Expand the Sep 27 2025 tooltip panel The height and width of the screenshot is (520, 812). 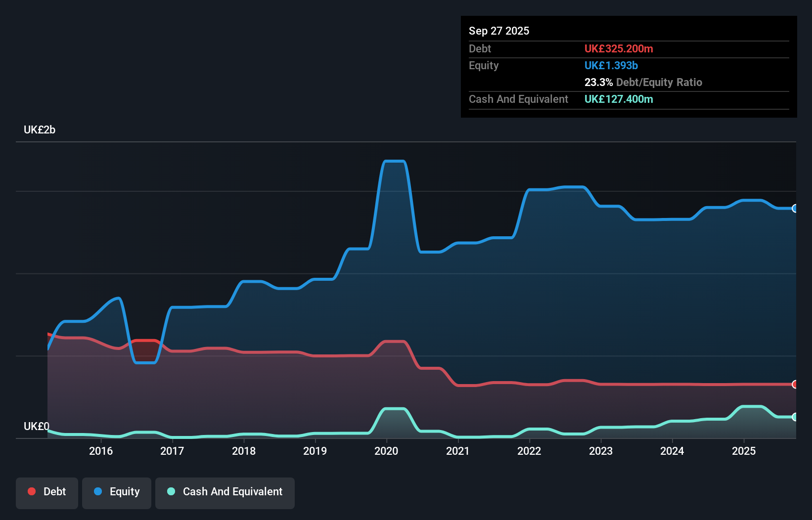point(499,31)
